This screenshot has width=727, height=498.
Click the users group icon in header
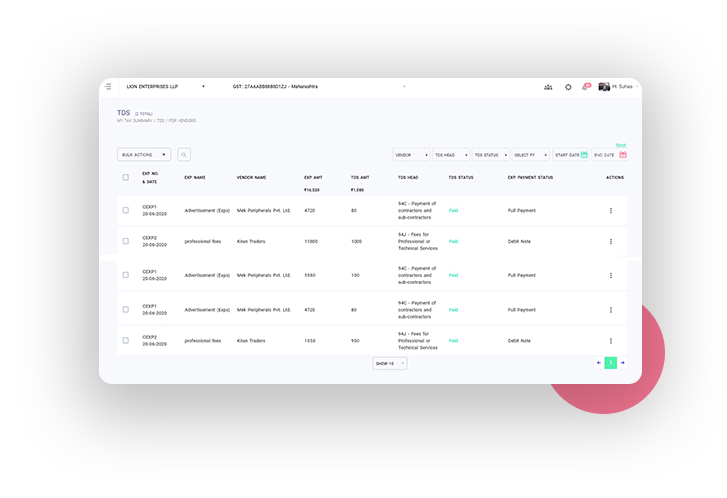click(548, 87)
